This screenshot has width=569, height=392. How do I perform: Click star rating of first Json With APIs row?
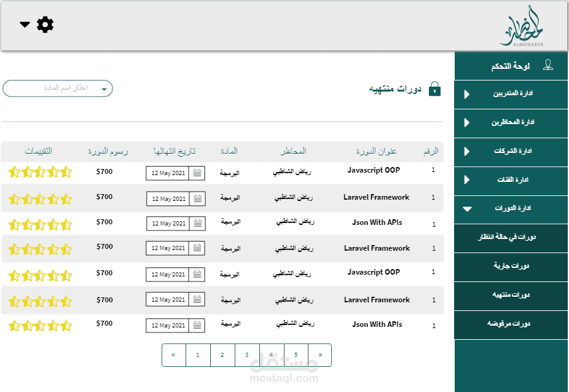41,225
